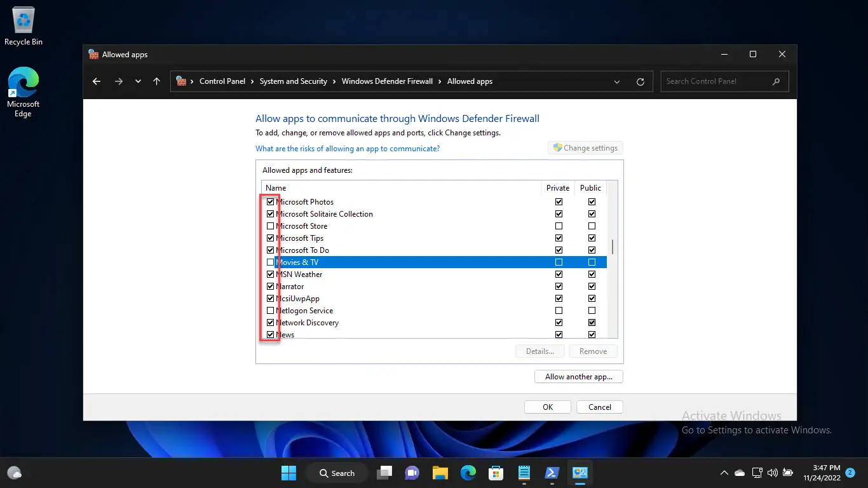
Task: Open File Explorer from the taskbar
Action: point(440,473)
